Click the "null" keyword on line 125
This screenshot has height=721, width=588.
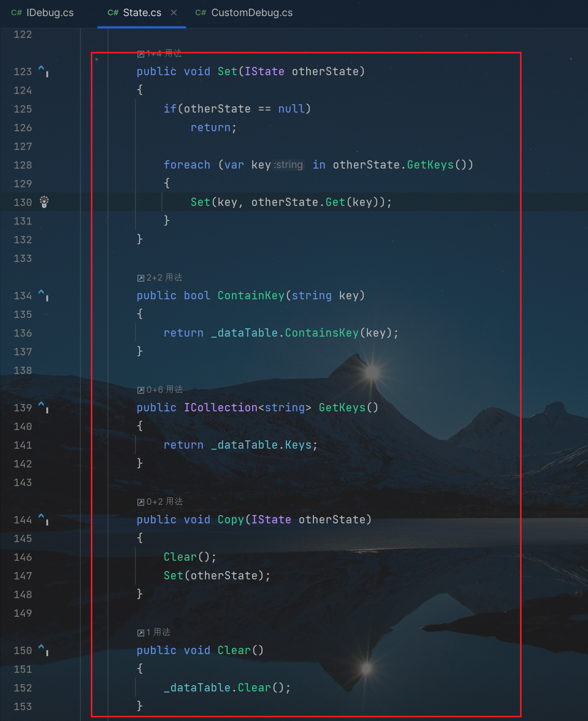click(291, 108)
